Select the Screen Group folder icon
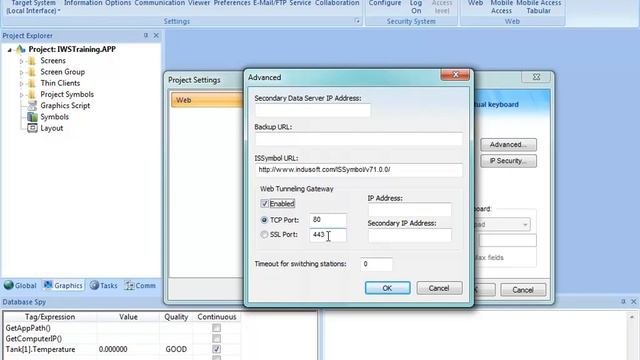The image size is (640, 360). coord(32,72)
